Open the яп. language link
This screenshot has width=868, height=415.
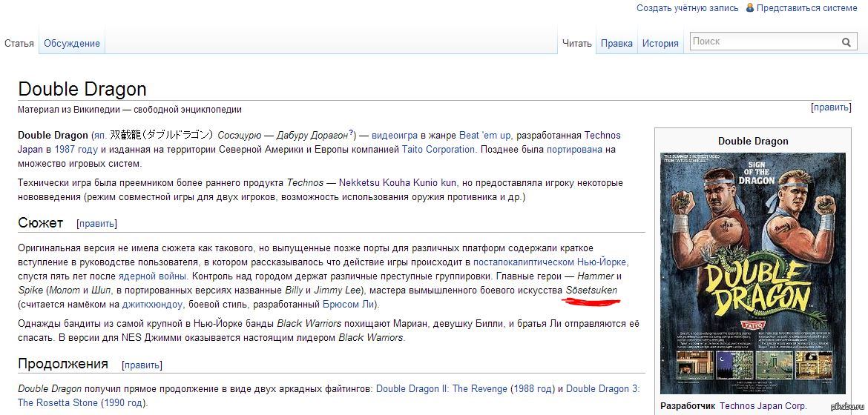(100, 135)
